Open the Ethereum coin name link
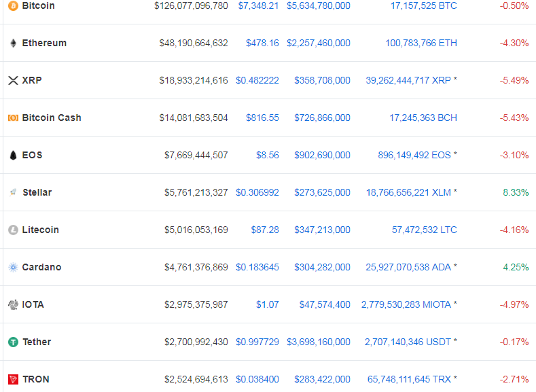 point(44,43)
